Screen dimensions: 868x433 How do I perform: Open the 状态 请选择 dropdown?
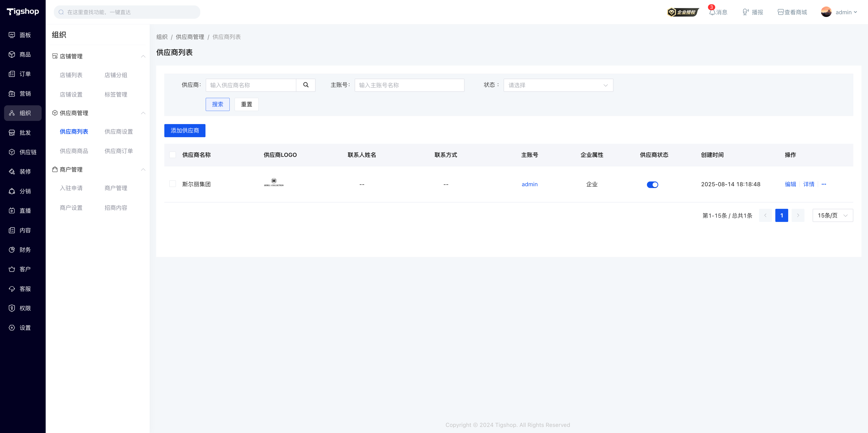[x=558, y=85]
